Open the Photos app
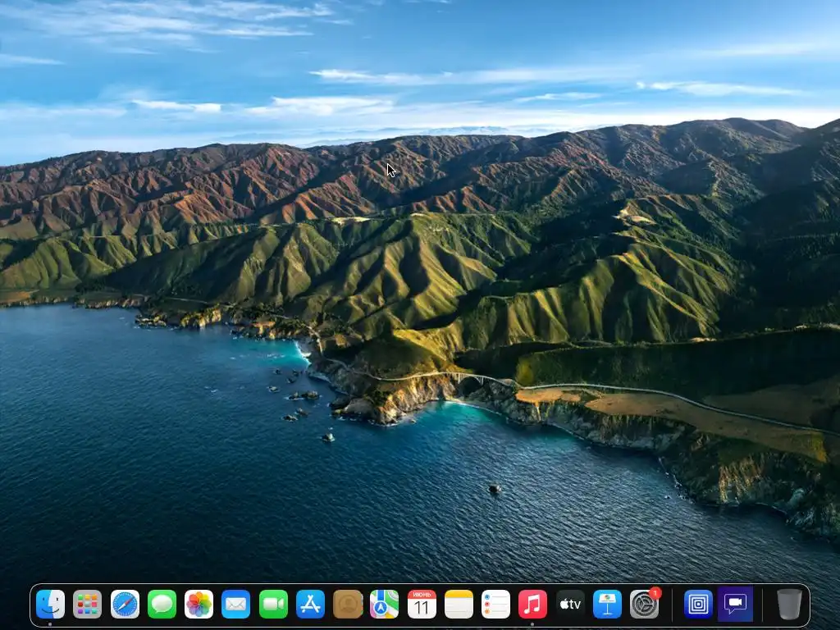 click(x=199, y=605)
